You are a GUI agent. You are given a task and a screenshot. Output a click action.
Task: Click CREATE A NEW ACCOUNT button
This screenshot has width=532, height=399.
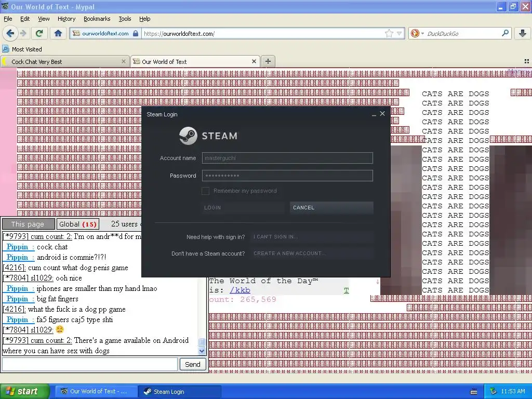click(312, 254)
